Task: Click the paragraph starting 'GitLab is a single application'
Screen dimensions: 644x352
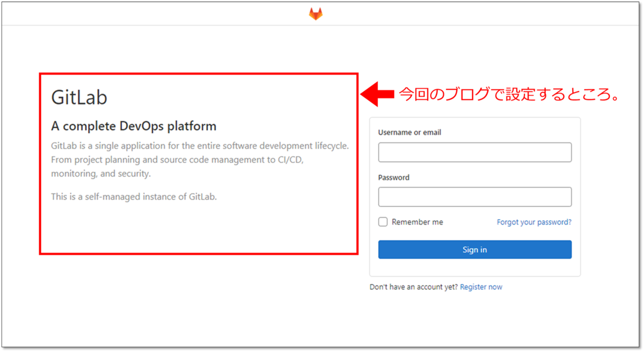Action: pos(200,160)
